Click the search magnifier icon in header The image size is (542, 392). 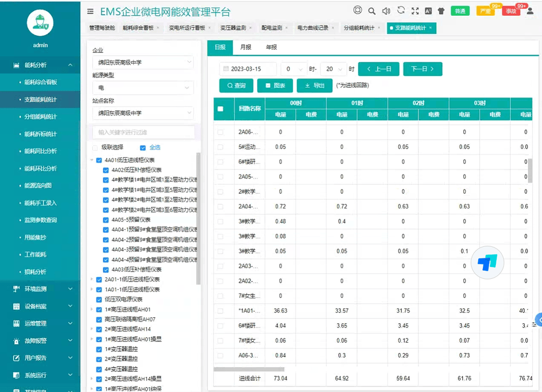click(x=372, y=11)
